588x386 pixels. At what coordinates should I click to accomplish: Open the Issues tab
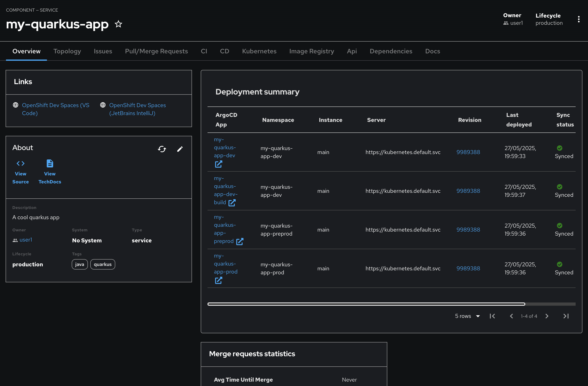(x=103, y=51)
